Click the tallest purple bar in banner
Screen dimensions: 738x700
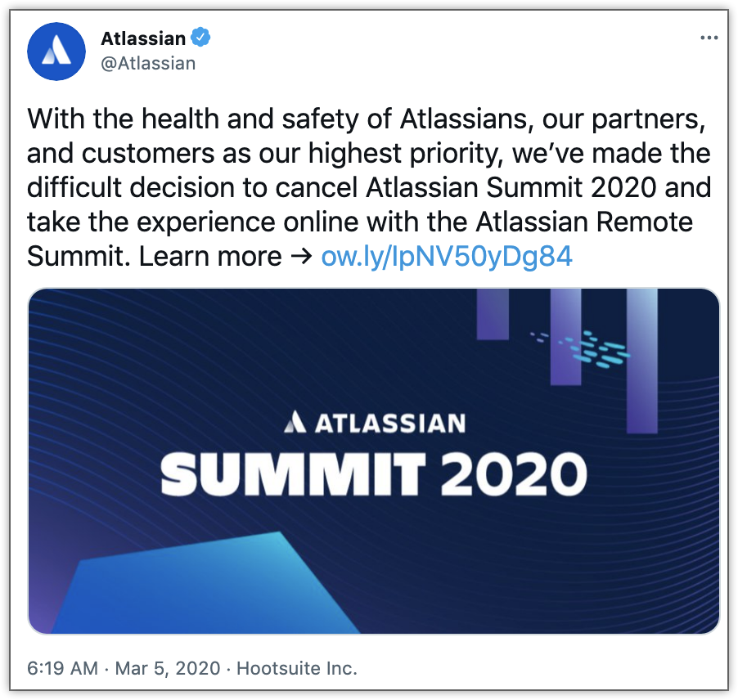pos(641,361)
